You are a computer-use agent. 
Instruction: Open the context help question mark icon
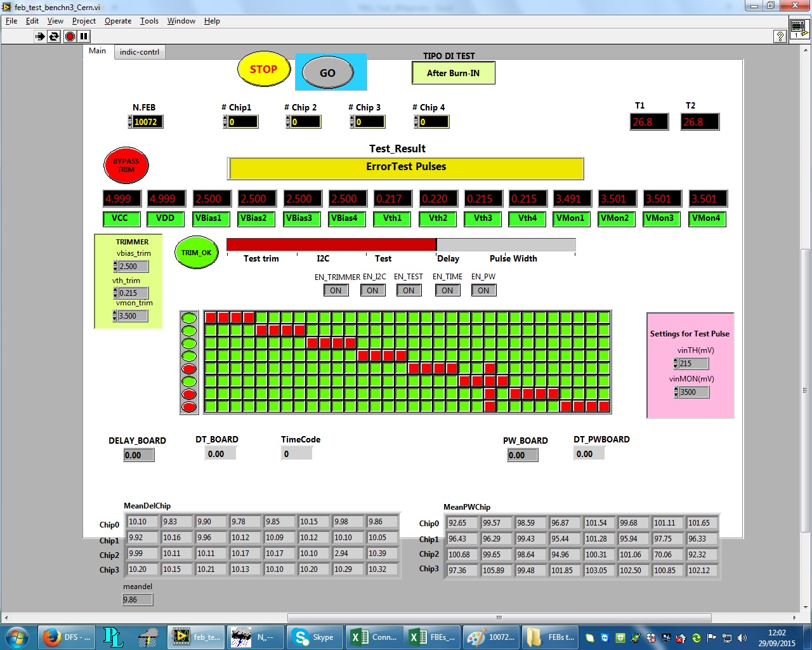(x=780, y=36)
